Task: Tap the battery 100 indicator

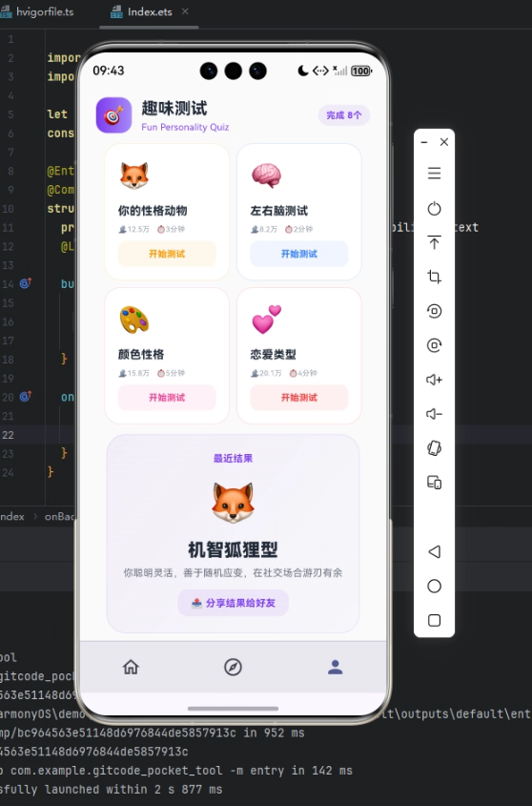Action: click(x=361, y=71)
